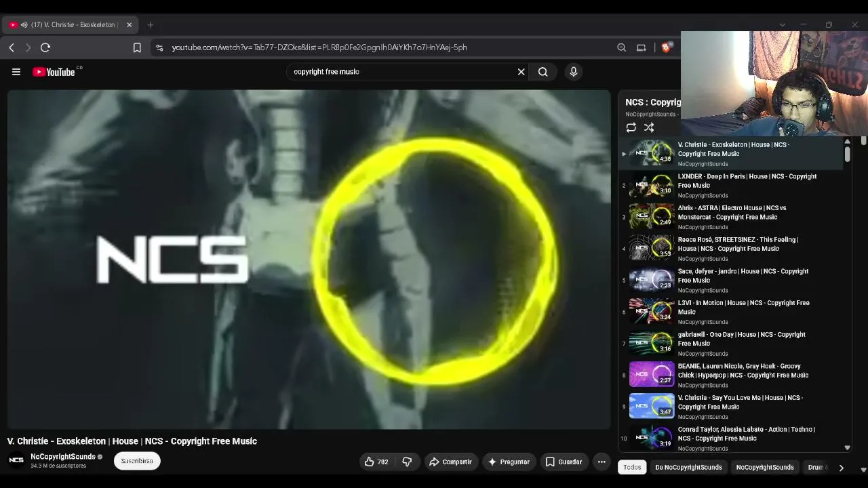Show more filter chips with right arrow

[x=841, y=468]
